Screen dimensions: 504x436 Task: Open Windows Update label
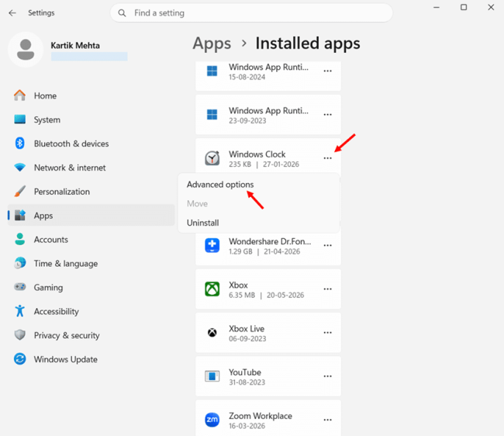(x=66, y=359)
